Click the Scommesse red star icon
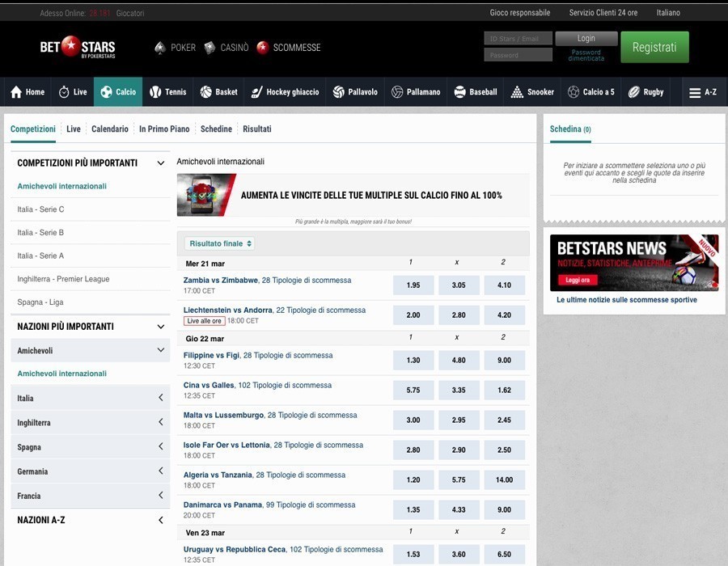728x566 pixels. tap(263, 48)
